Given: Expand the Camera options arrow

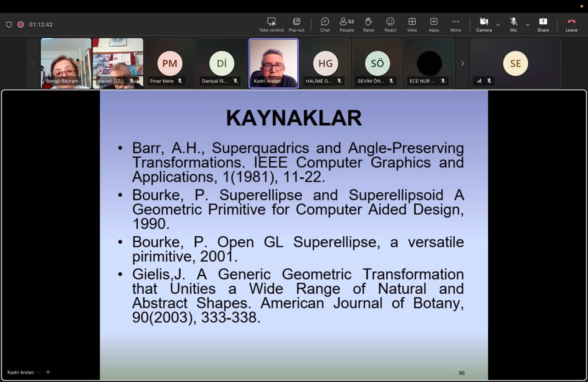Looking at the screenshot, I should (x=498, y=24).
